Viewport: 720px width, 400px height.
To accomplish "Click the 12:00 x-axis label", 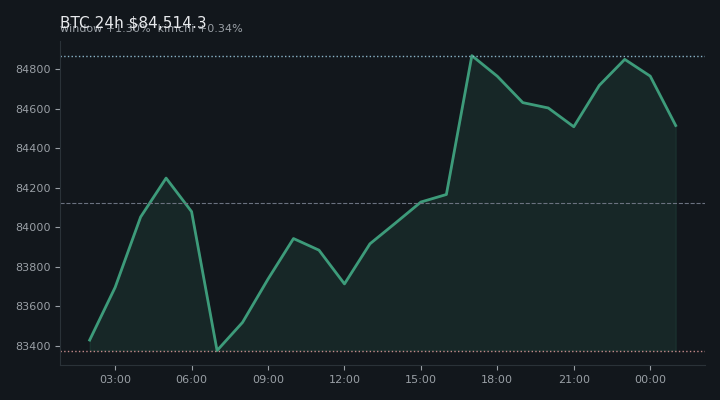I will [344, 379].
